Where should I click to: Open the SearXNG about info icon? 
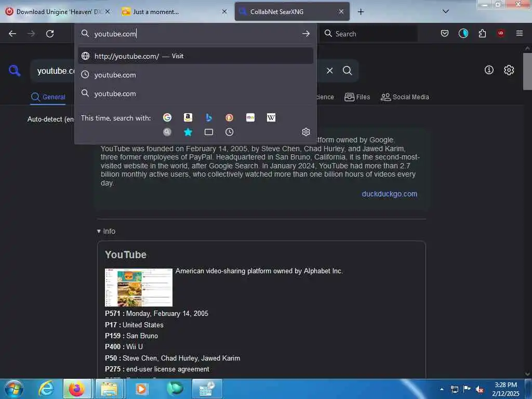489,70
